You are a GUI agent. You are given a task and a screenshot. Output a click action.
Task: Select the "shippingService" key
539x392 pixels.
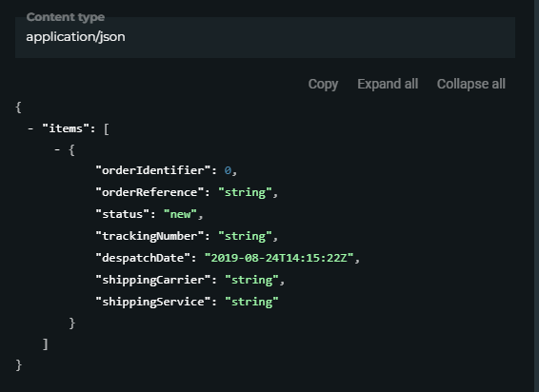coord(153,302)
